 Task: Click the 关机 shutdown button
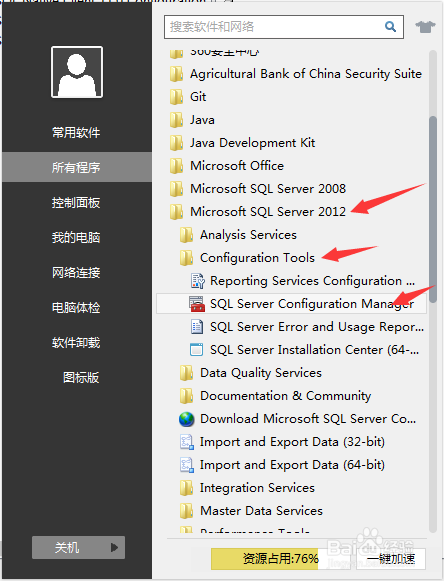coord(78,547)
